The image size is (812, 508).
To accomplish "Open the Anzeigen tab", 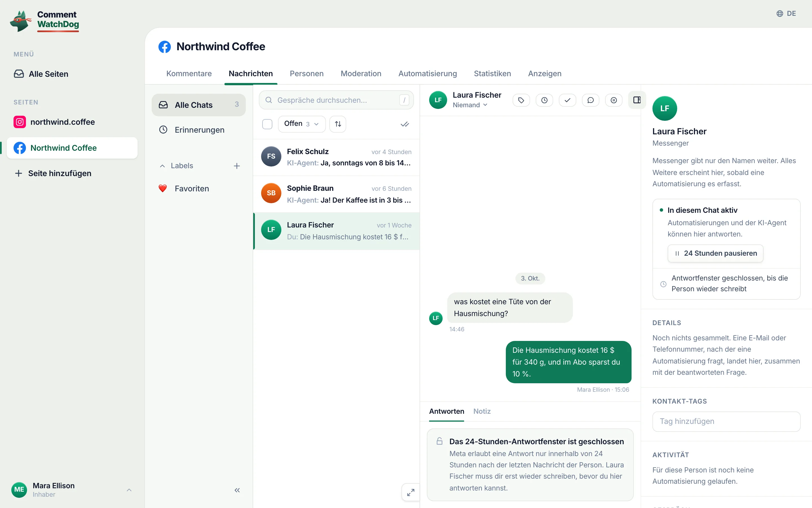I will [x=545, y=74].
